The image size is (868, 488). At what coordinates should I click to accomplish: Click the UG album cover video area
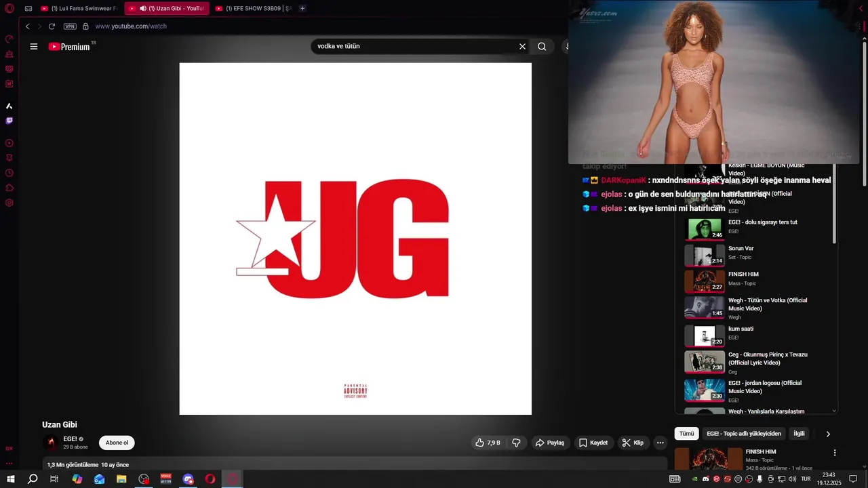click(x=355, y=239)
